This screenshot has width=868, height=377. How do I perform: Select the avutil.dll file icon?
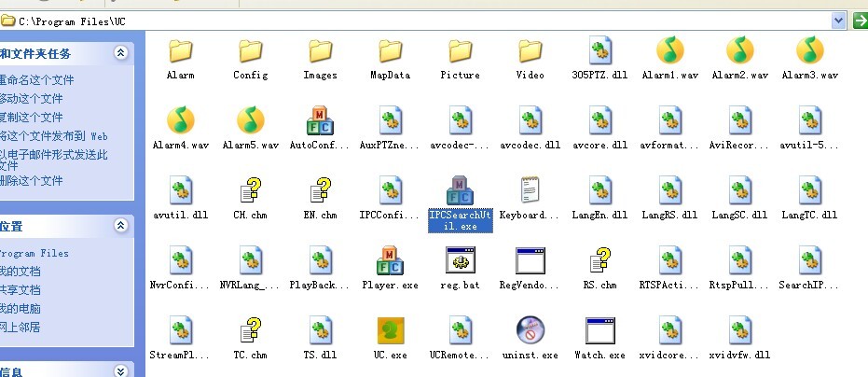pos(181,190)
